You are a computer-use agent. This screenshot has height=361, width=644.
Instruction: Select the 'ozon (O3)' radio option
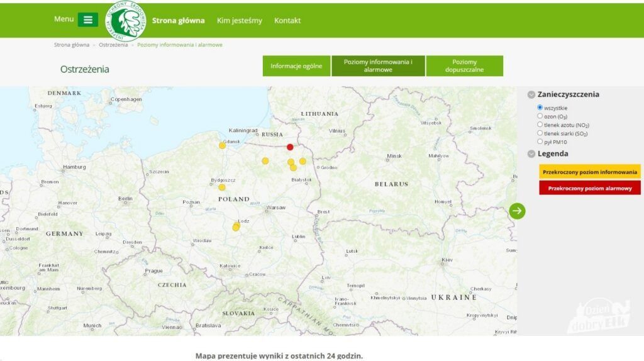pos(540,116)
